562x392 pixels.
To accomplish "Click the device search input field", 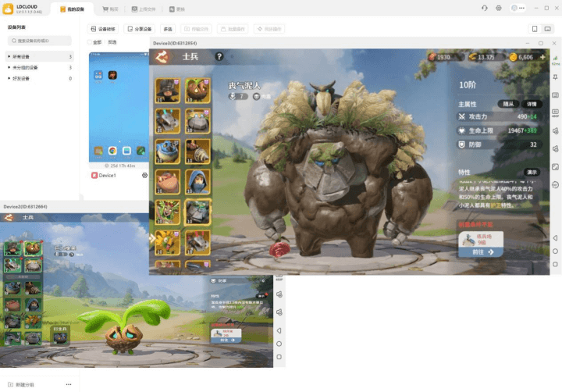I will coord(41,40).
